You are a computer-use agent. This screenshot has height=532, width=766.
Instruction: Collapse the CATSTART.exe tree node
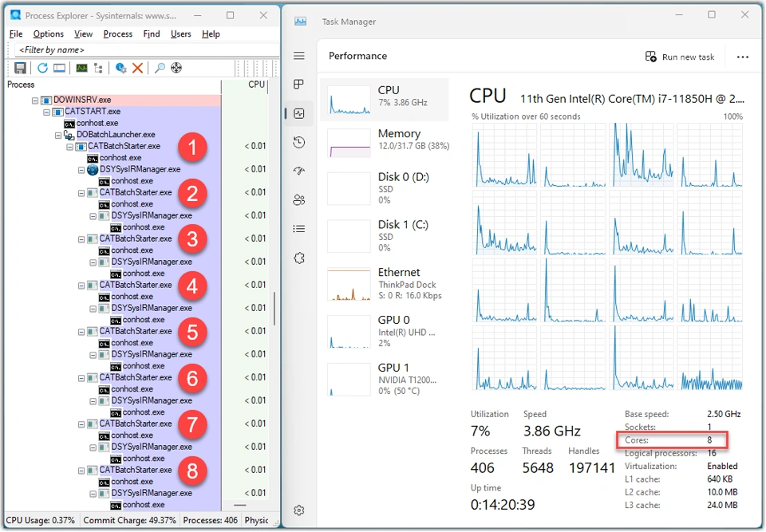[46, 112]
